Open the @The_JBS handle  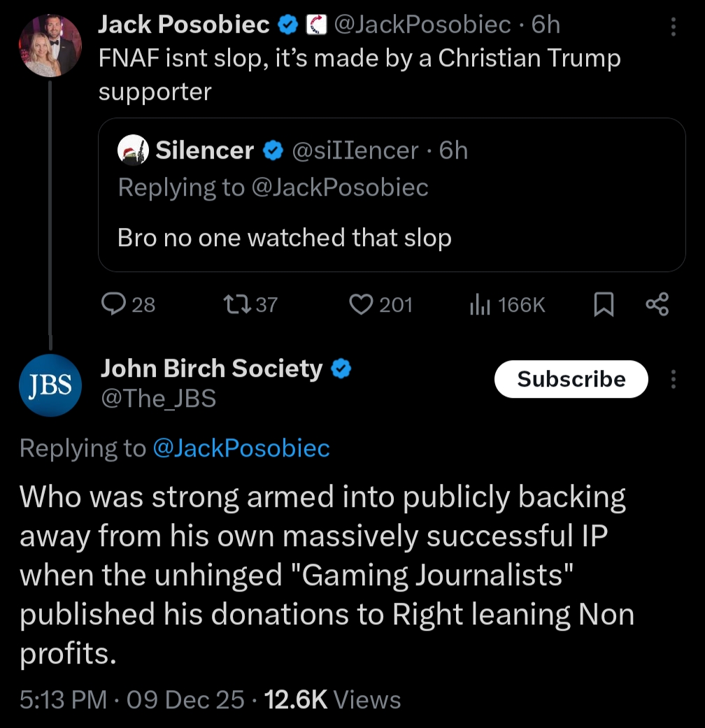tap(159, 399)
